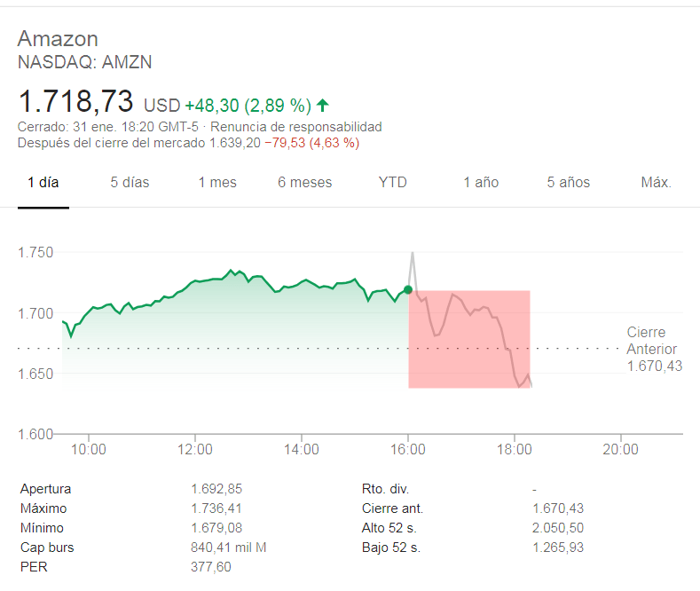
Task: Click inside the red after-hours shaded area
Action: coord(468,355)
